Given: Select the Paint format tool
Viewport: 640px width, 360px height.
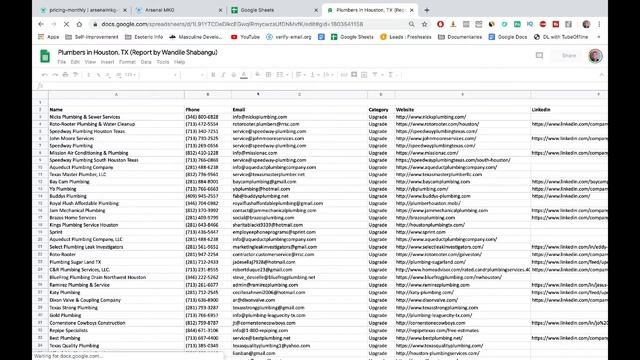Looking at the screenshot, I should click(76, 75).
